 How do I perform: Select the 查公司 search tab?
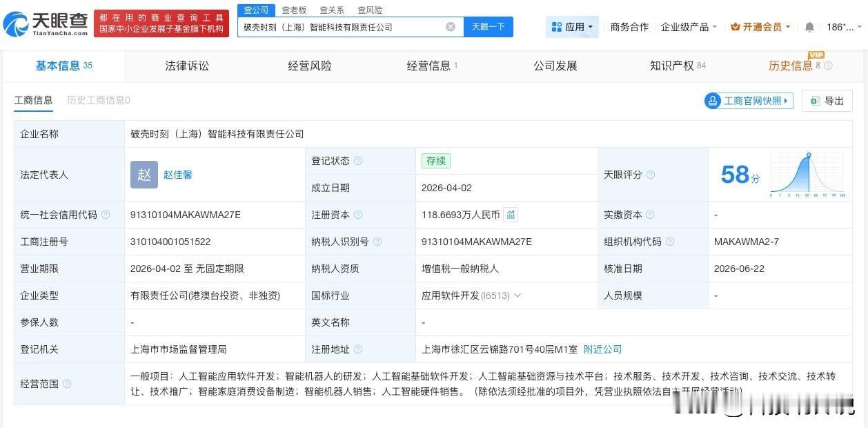click(257, 10)
